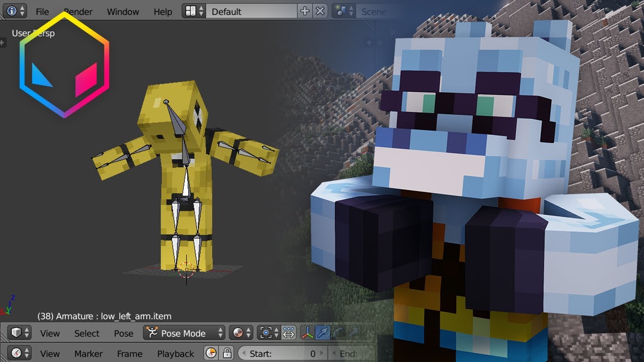Click the Default screen layout name field
The image size is (644, 362).
252,11
